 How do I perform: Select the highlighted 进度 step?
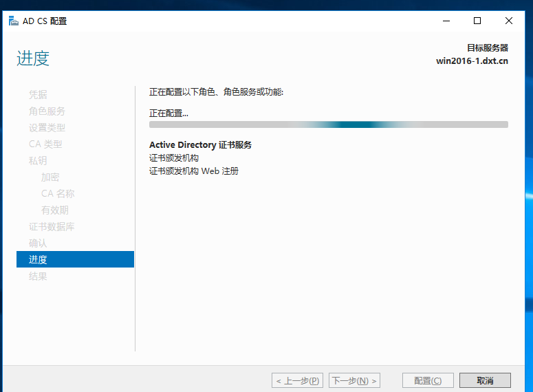75,259
